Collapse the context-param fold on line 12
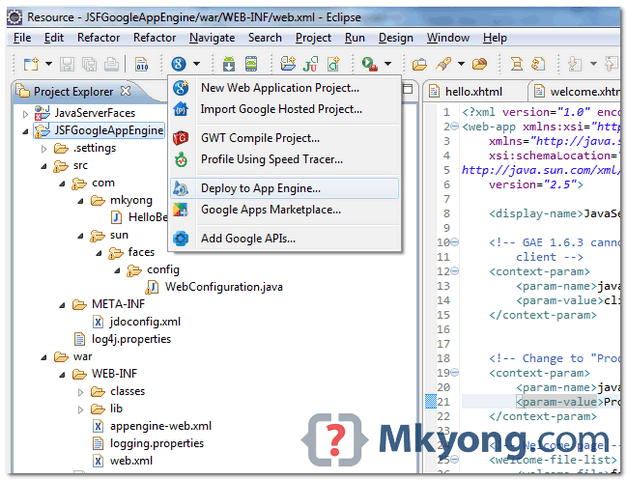 click(x=455, y=271)
